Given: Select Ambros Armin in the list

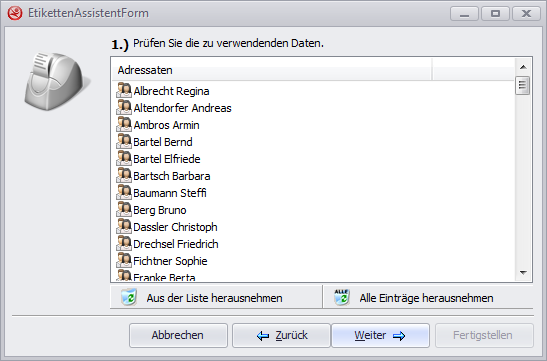Looking at the screenshot, I should pos(166,125).
